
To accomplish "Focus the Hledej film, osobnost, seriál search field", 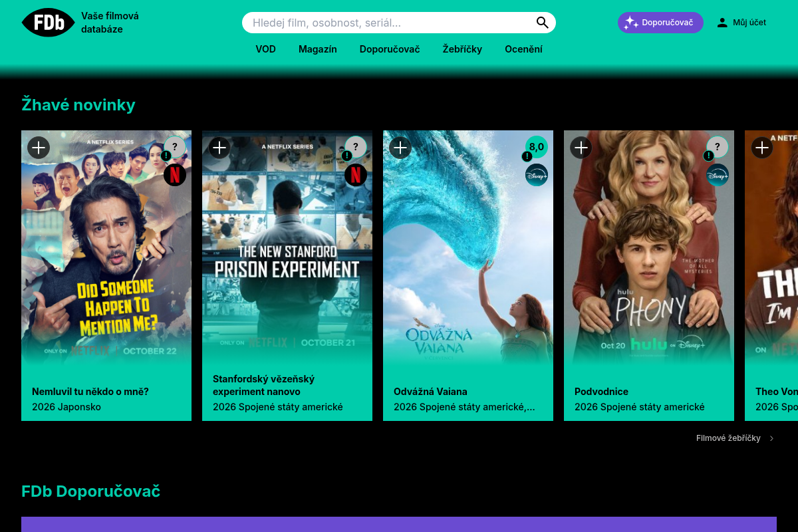I will tap(399, 23).
